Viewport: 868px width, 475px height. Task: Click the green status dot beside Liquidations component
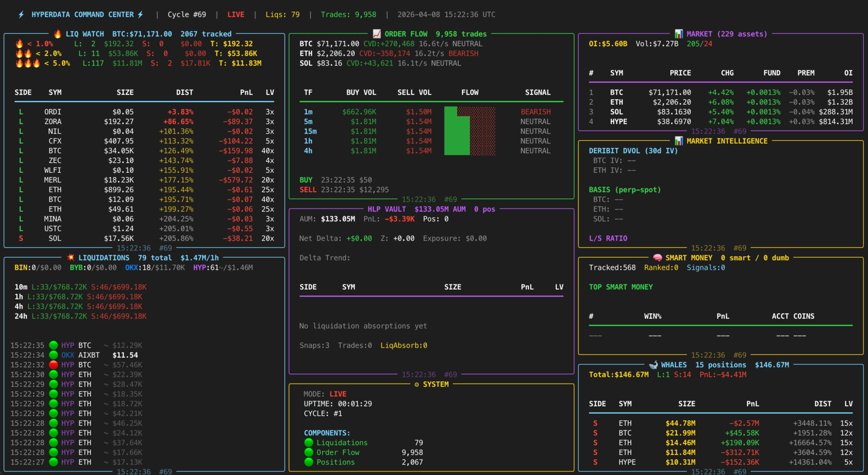[x=309, y=442]
